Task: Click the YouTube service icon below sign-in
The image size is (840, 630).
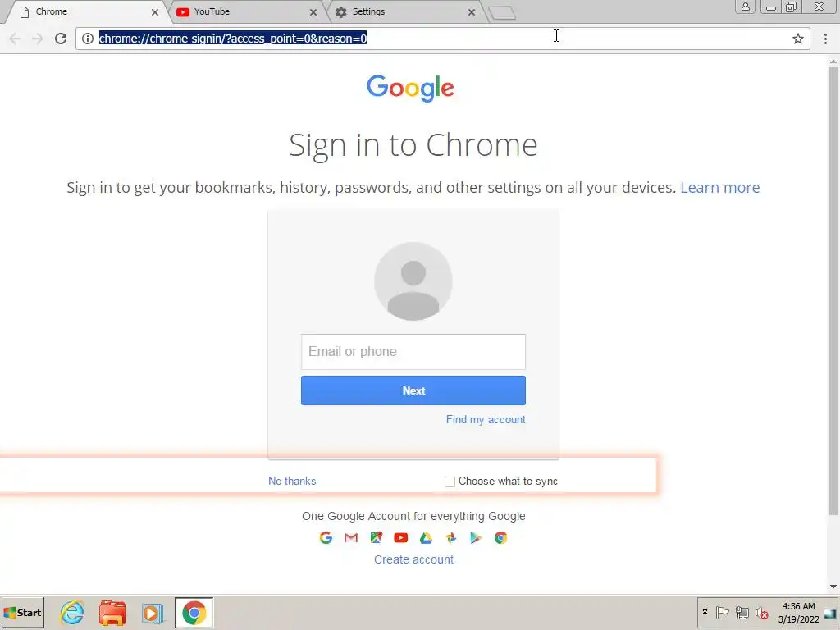Action: click(400, 537)
